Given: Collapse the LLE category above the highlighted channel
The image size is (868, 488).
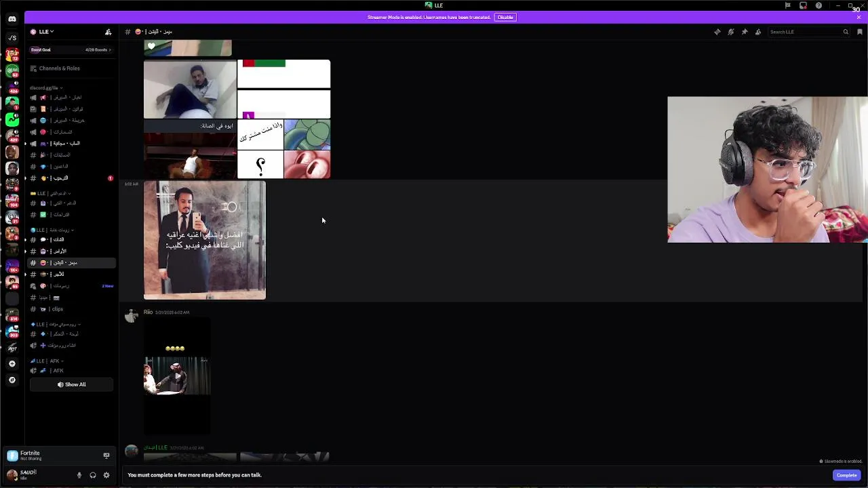Looking at the screenshot, I should click(52, 230).
